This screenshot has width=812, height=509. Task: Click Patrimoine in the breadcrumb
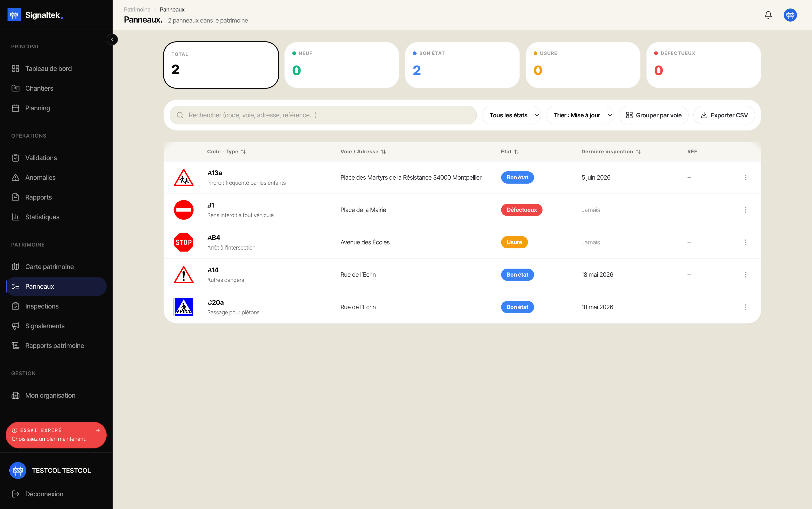tap(137, 9)
